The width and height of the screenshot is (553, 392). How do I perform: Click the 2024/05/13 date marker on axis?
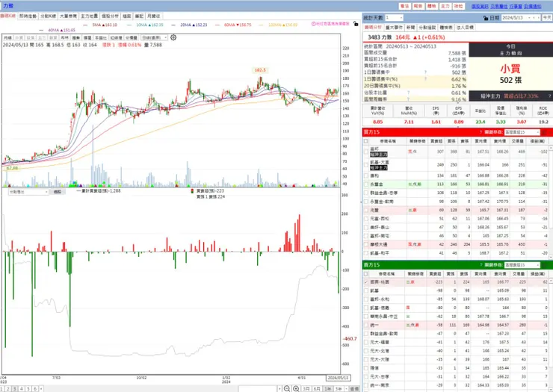point(338,378)
